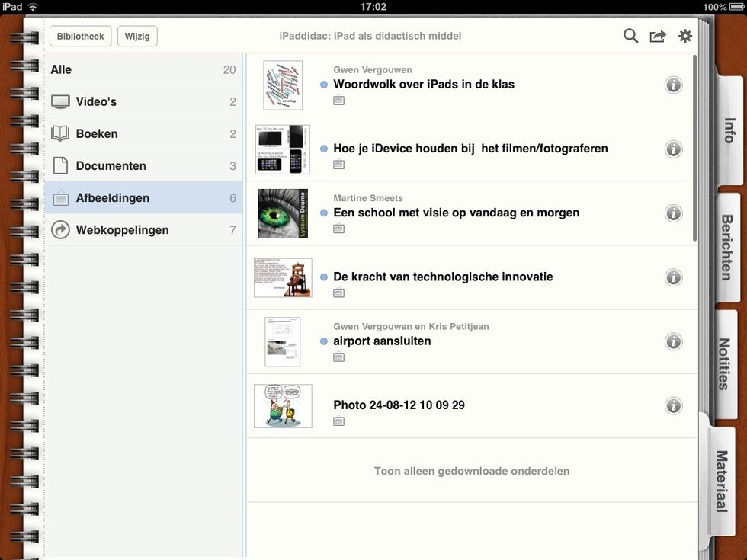Tap info icon for Photo 24-08-12
Screen dimensions: 747x560
673,405
